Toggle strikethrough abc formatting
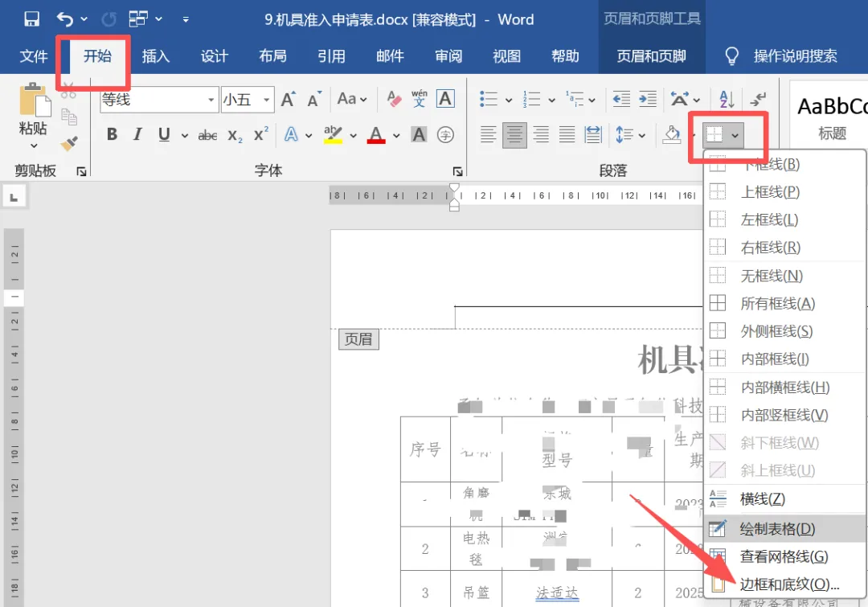This screenshot has height=607, width=868. 207,134
